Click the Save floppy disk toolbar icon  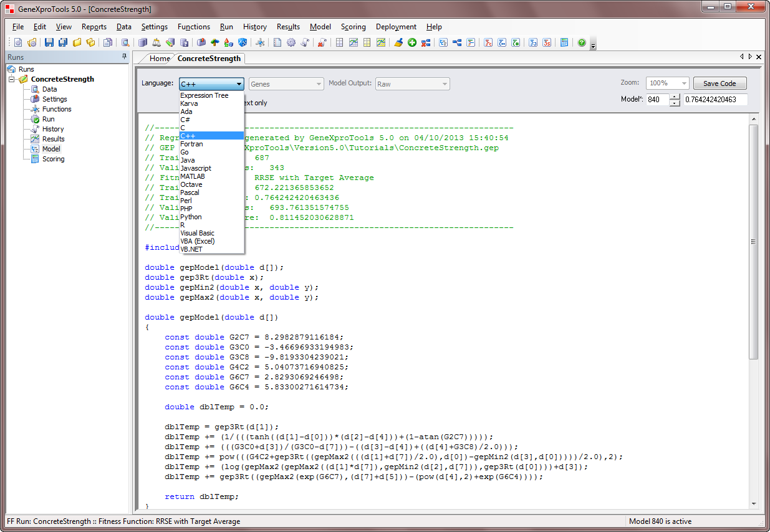(x=49, y=43)
